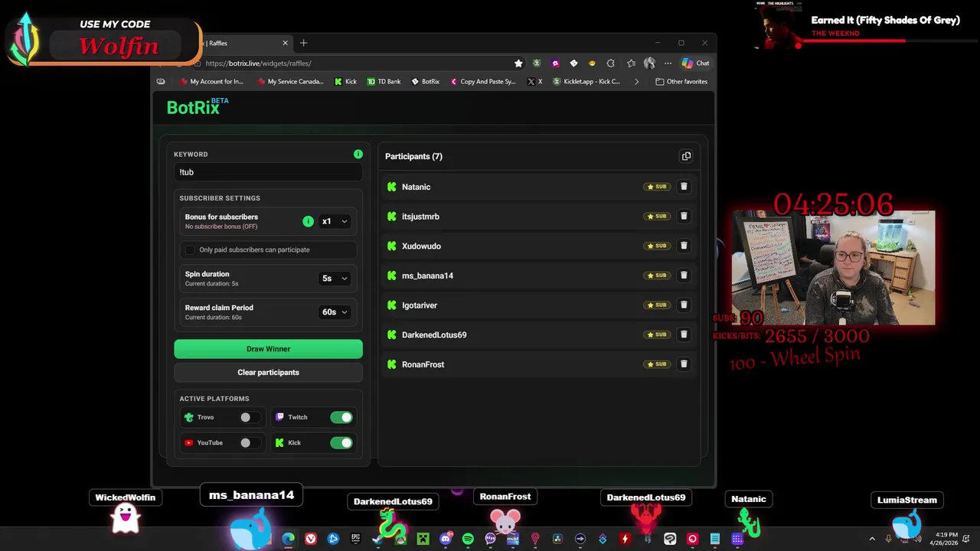The width and height of the screenshot is (980, 551).
Task: Open the subscriber bonus x1 dropdown
Action: click(335, 221)
